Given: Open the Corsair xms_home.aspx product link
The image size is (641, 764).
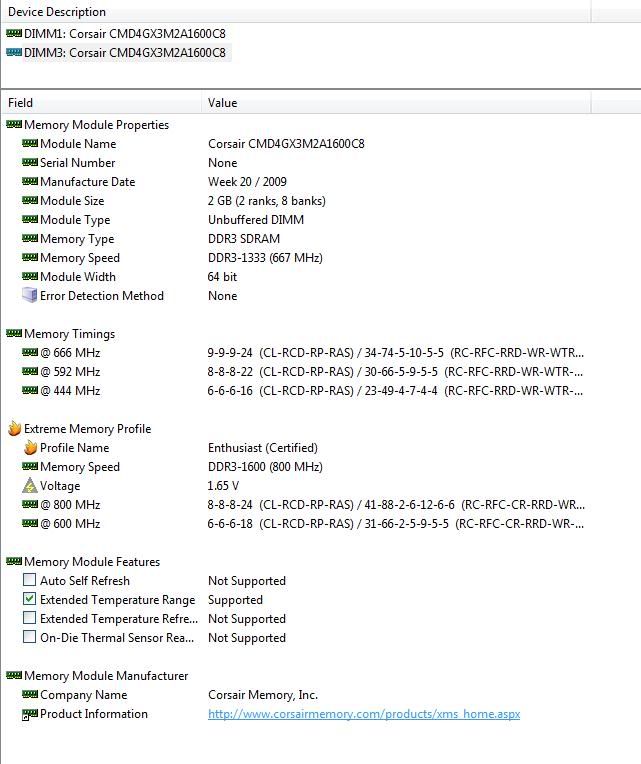Looking at the screenshot, I should pos(364,714).
